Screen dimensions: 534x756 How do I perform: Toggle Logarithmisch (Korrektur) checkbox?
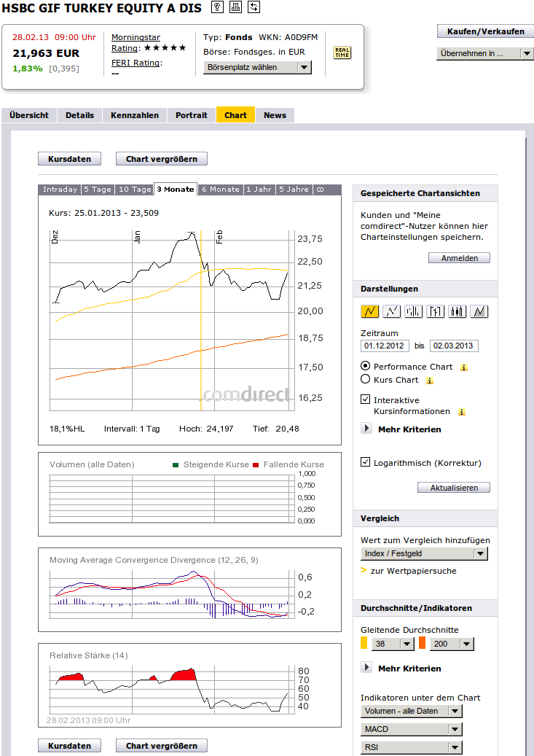[365, 462]
